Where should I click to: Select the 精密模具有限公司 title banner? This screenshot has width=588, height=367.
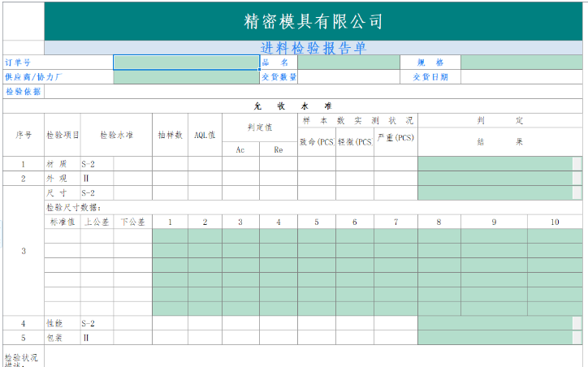pos(313,22)
